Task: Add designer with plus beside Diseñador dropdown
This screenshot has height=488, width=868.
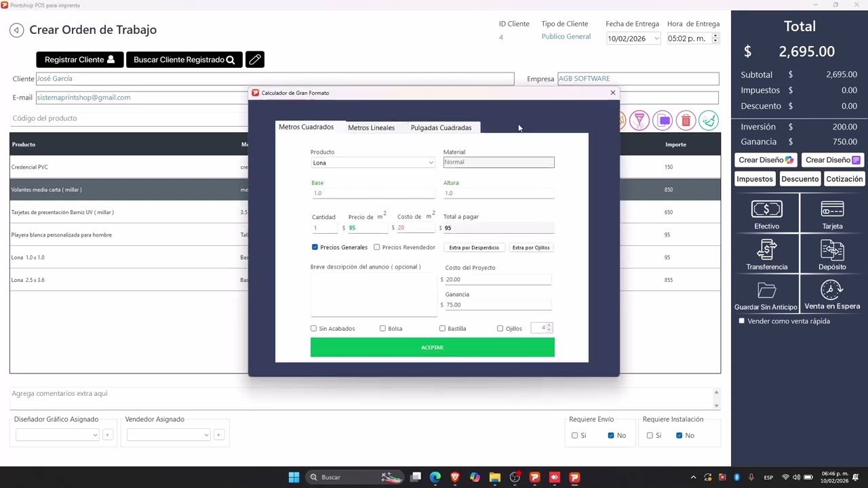Action: pyautogui.click(x=107, y=434)
